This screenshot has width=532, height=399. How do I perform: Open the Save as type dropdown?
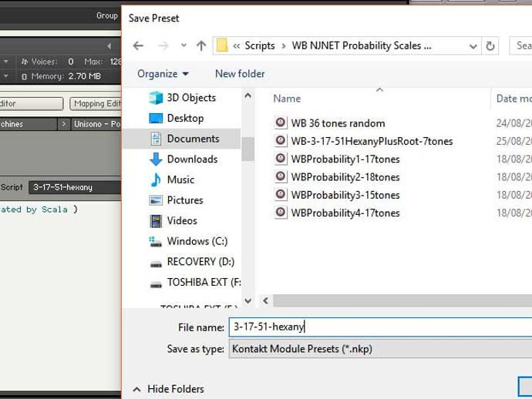[380, 349]
